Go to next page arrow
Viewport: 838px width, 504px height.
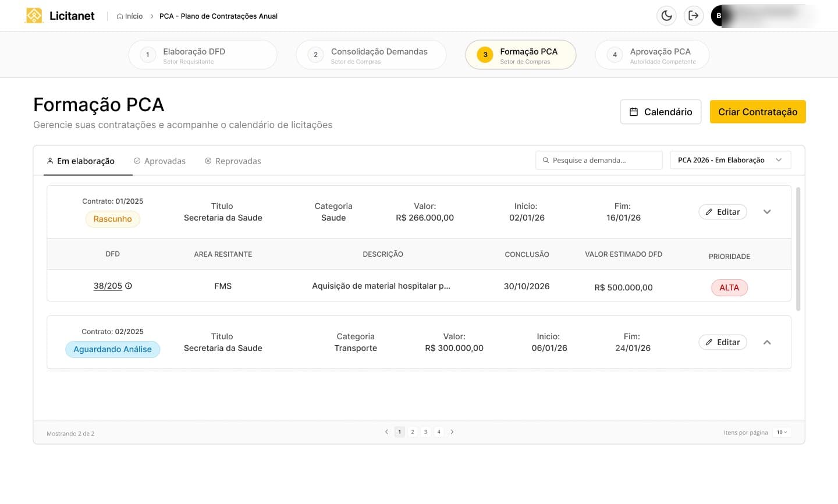[452, 432]
